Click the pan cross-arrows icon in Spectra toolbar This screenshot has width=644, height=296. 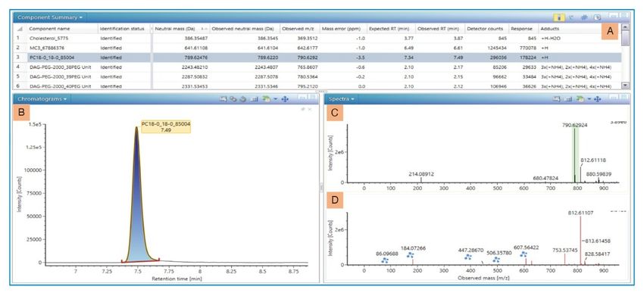click(x=598, y=99)
